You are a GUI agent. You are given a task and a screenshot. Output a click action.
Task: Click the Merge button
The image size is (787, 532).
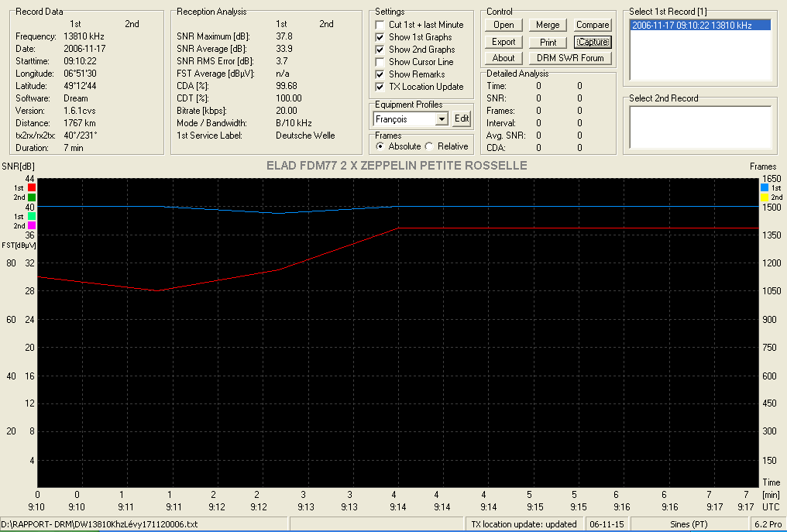pyautogui.click(x=548, y=25)
